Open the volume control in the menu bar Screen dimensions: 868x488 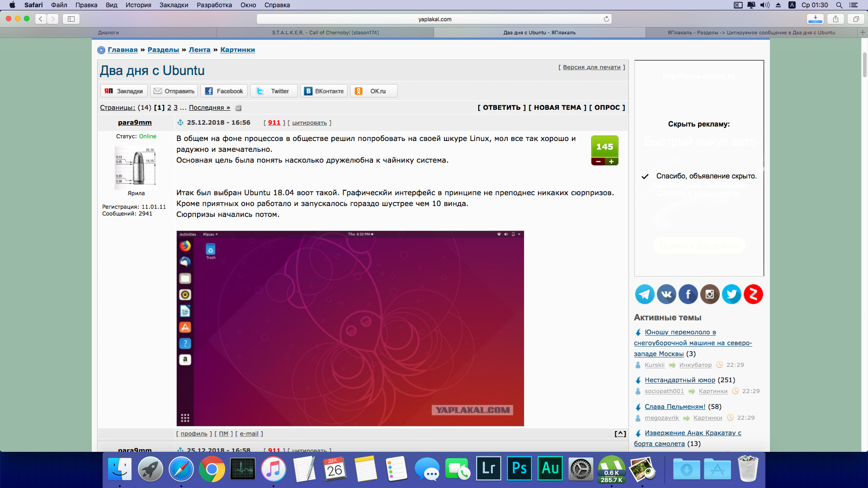point(764,5)
